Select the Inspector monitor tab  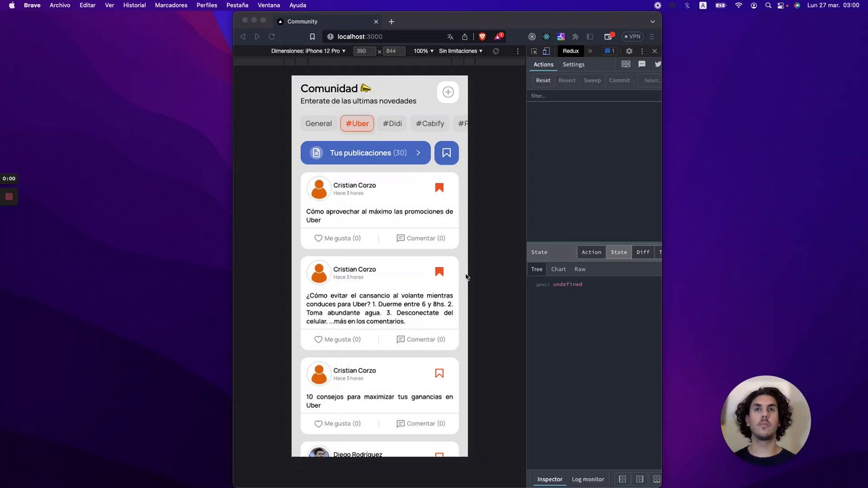tap(550, 479)
